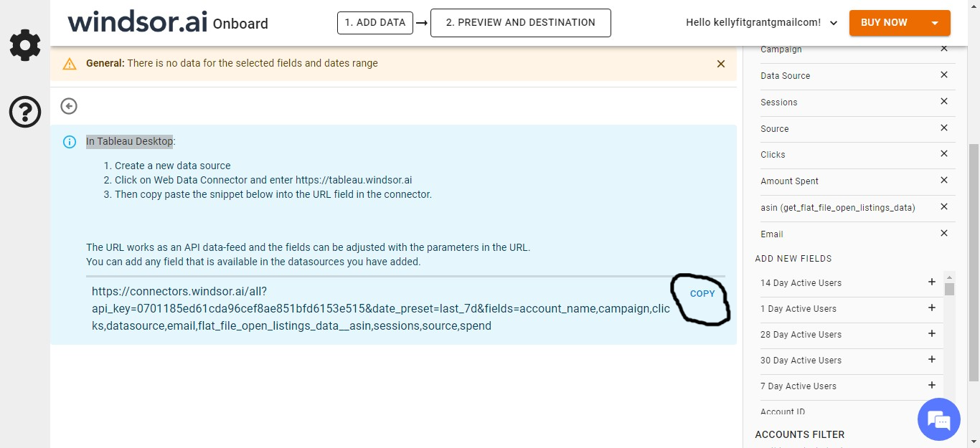
Task: Click the API URL text snippet
Action: pyautogui.click(x=380, y=309)
